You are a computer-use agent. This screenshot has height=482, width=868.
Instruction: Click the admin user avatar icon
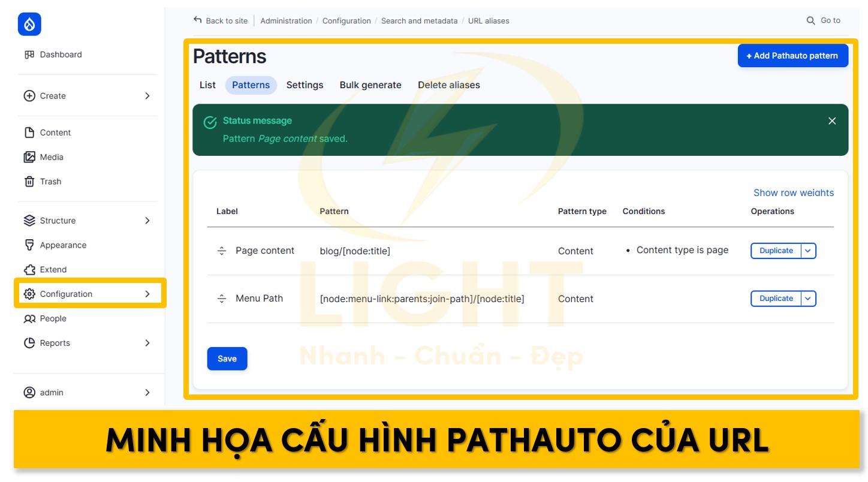[x=29, y=393]
